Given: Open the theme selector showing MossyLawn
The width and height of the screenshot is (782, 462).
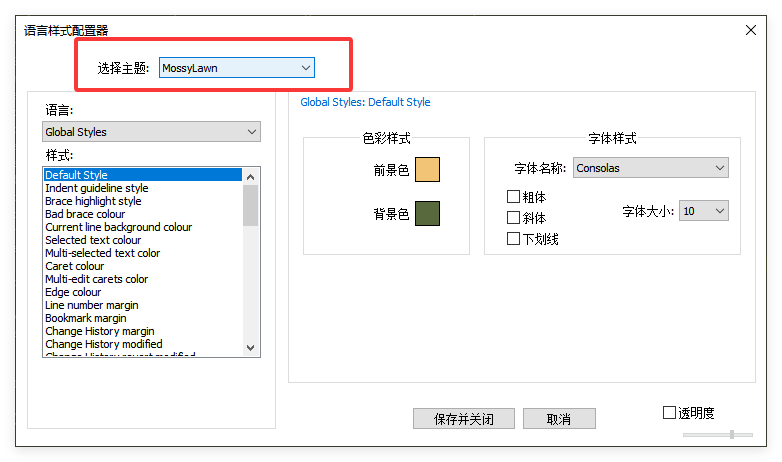Looking at the screenshot, I should (236, 68).
